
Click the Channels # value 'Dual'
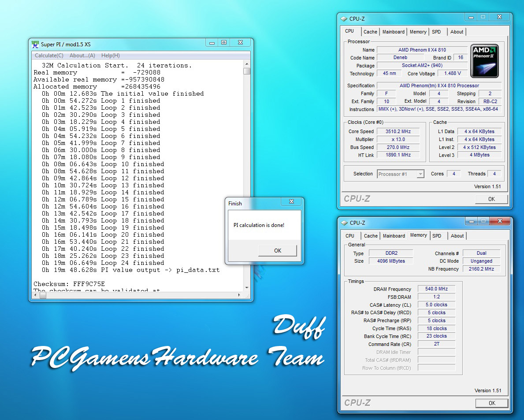click(x=481, y=253)
